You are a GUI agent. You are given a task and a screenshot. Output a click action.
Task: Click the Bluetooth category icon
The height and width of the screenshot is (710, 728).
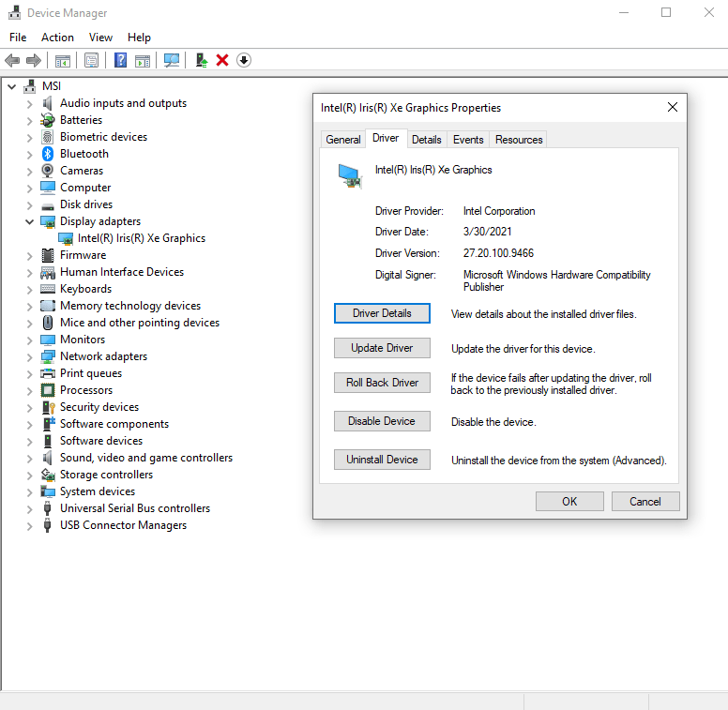click(47, 154)
